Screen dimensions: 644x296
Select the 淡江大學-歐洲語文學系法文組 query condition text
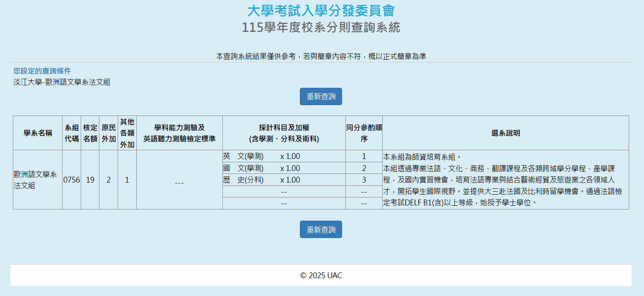point(62,82)
